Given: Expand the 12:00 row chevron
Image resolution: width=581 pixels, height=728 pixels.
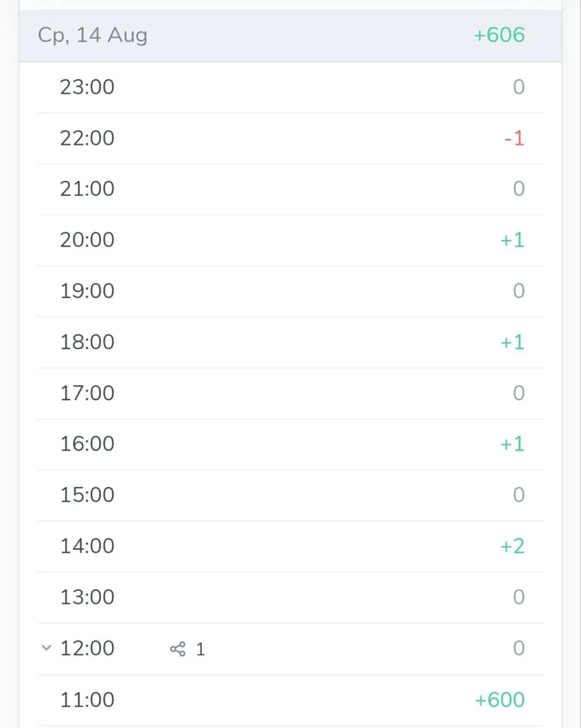Looking at the screenshot, I should point(47,648).
